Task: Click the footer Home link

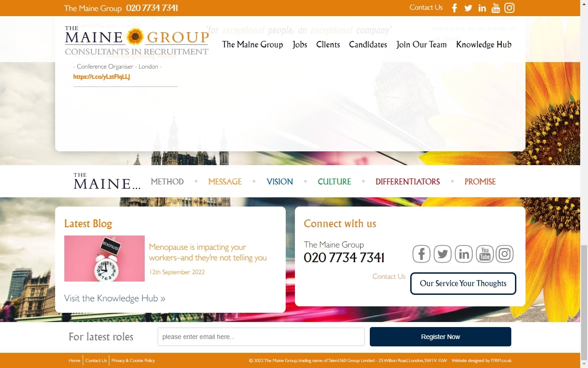Action: click(74, 361)
